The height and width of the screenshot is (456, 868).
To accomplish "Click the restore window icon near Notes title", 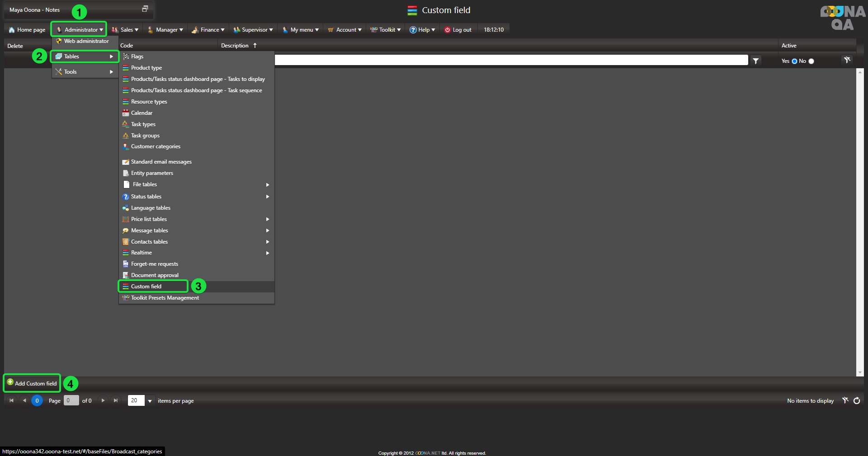I will click(145, 9).
